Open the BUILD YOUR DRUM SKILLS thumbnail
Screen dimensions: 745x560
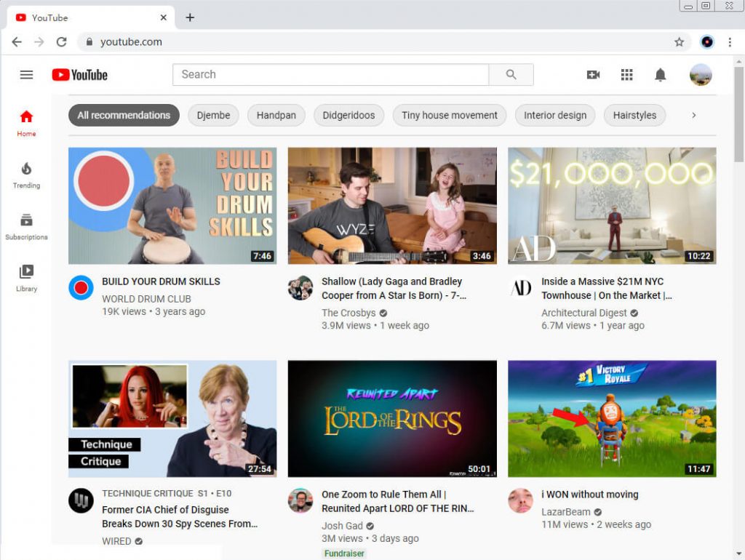172,206
